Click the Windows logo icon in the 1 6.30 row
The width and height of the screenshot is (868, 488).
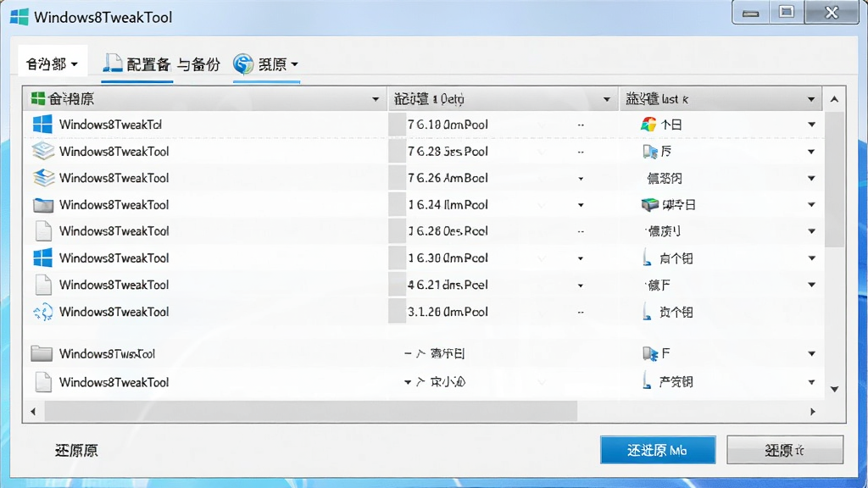click(x=42, y=258)
